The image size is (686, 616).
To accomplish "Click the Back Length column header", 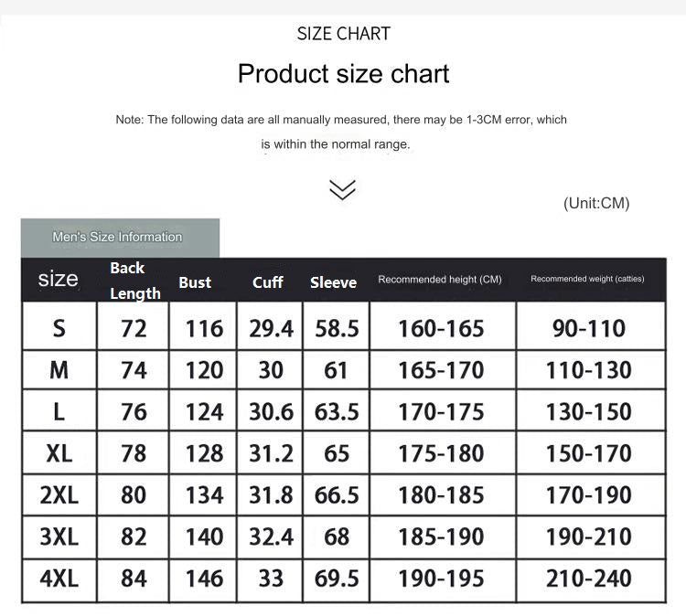I will coord(134,281).
